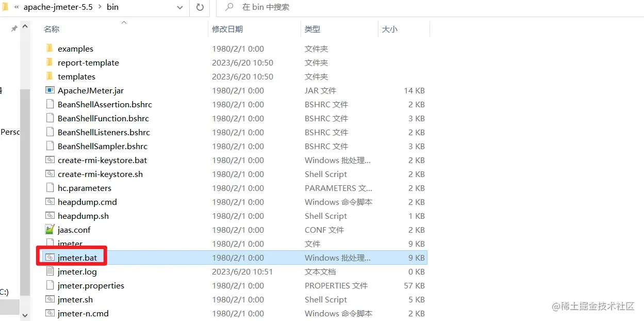The image size is (644, 321).
Task: Click the bin breadcrumb segment
Action: [x=112, y=7]
